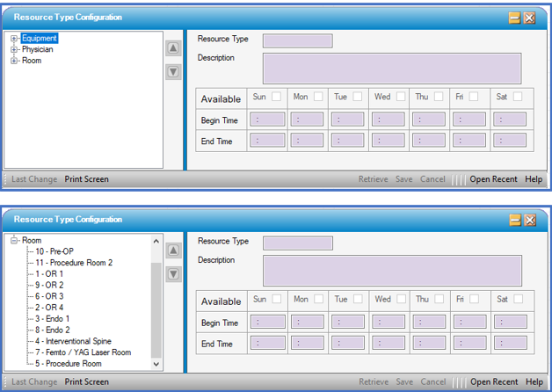Open Help in the expanded Room window status bar
The width and height of the screenshot is (552, 392).
click(x=534, y=382)
